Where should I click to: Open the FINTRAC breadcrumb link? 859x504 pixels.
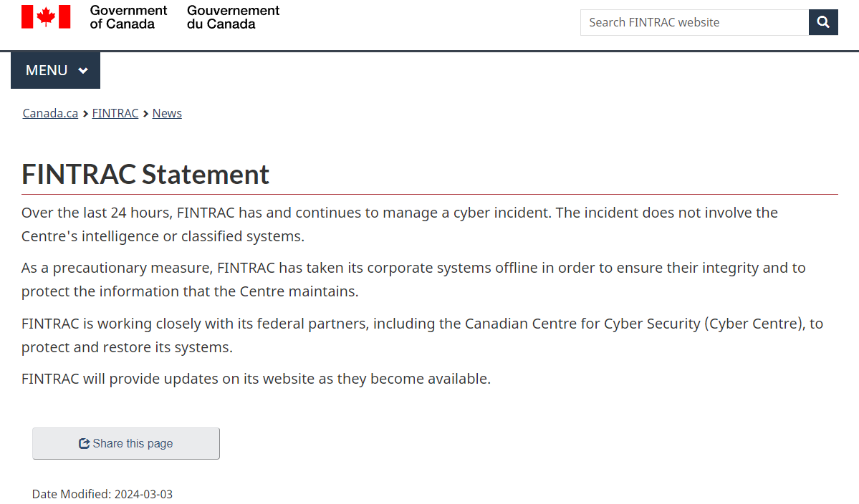[x=115, y=113]
